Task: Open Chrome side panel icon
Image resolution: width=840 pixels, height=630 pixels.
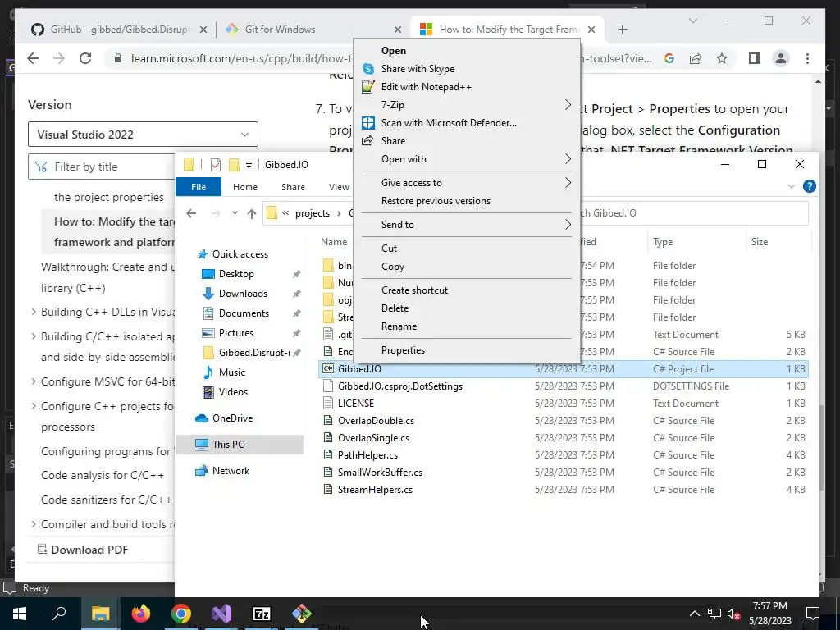Action: pyautogui.click(x=755, y=58)
